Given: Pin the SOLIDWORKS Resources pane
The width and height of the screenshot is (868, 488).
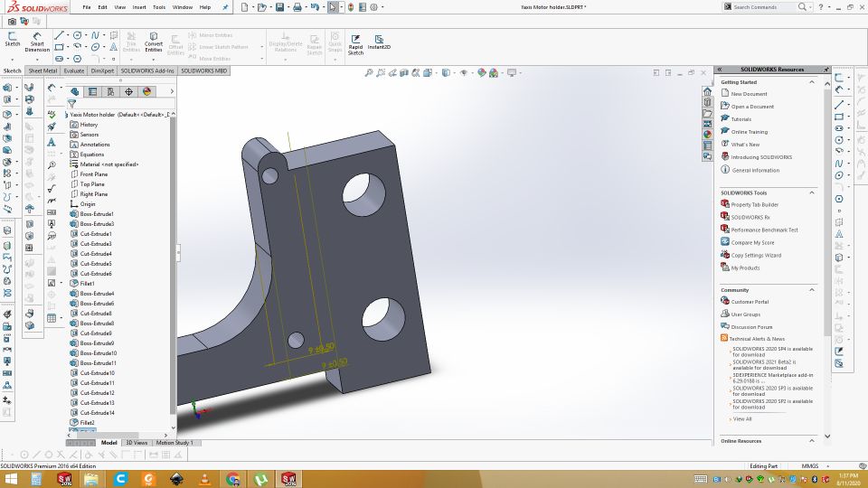Looking at the screenshot, I should coord(826,70).
